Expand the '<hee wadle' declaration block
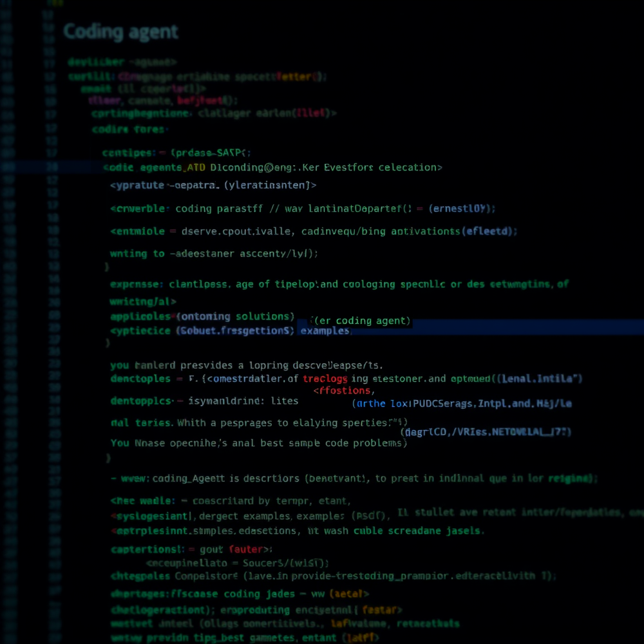 pyautogui.click(x=133, y=500)
